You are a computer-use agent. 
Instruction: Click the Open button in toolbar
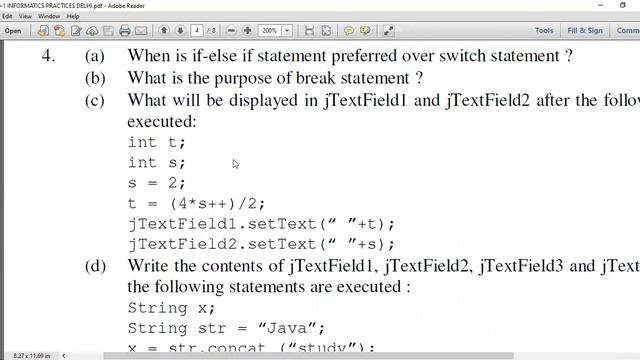point(13,31)
